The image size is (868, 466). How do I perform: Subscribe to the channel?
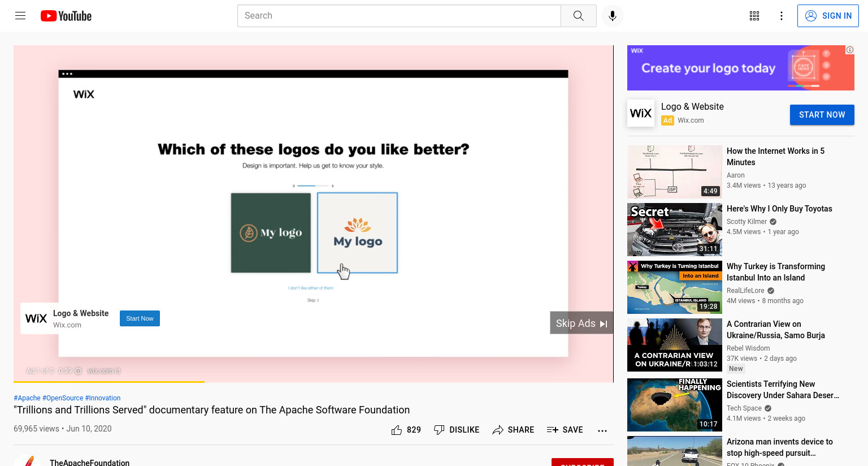[x=583, y=462]
